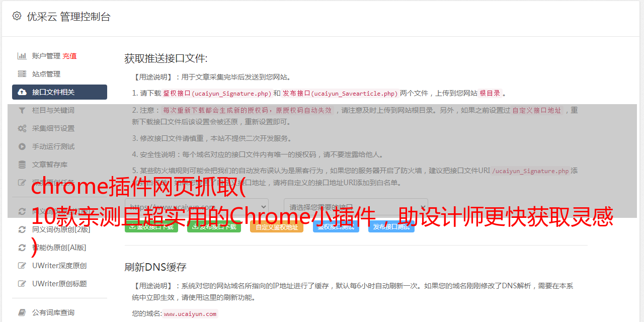The image size is (644, 322).
Task: Click the red 充值 link
Action: (69, 56)
